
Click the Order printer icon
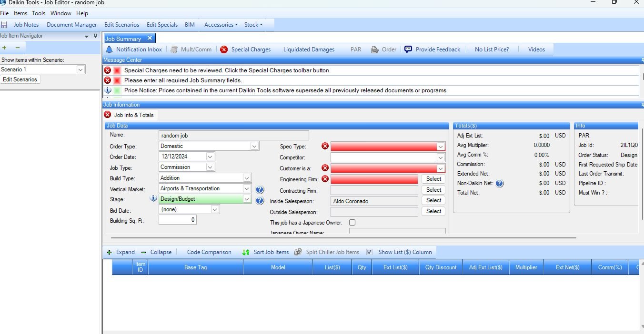(x=375, y=49)
